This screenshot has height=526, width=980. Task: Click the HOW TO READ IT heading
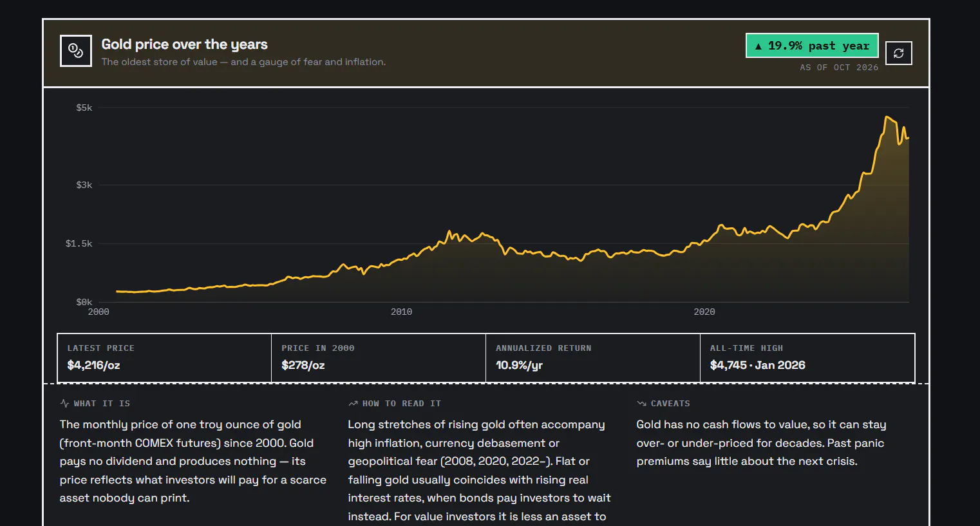pos(402,404)
